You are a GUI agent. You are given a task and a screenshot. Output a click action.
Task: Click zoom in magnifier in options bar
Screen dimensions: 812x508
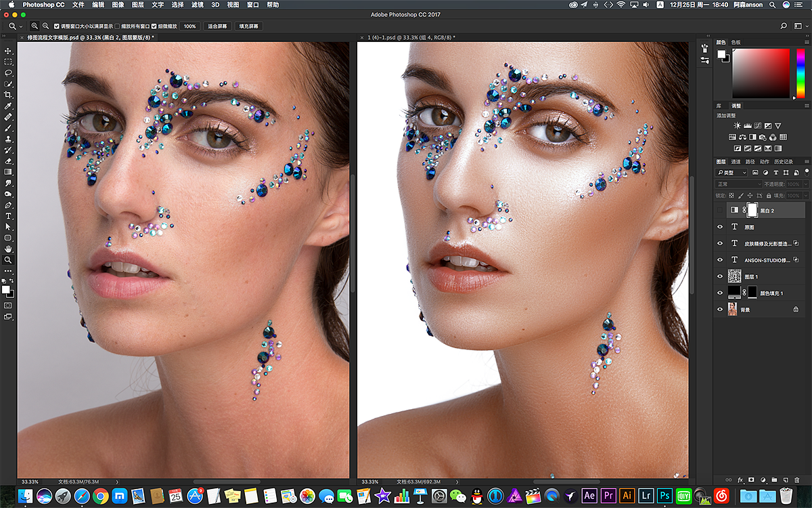click(x=35, y=26)
